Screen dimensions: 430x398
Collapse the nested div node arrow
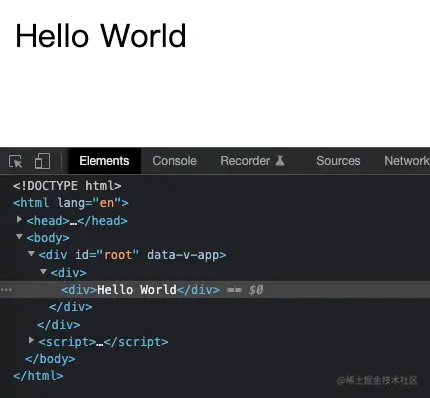pyautogui.click(x=43, y=272)
